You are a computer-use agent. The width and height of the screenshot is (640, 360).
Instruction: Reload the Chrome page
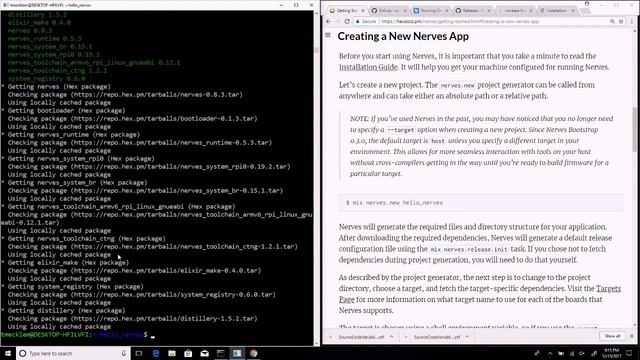click(x=347, y=21)
